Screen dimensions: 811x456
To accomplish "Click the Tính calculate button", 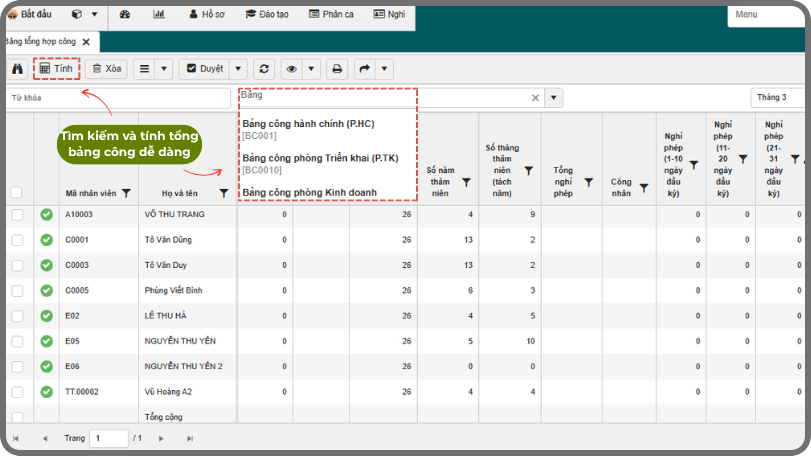I will [56, 69].
